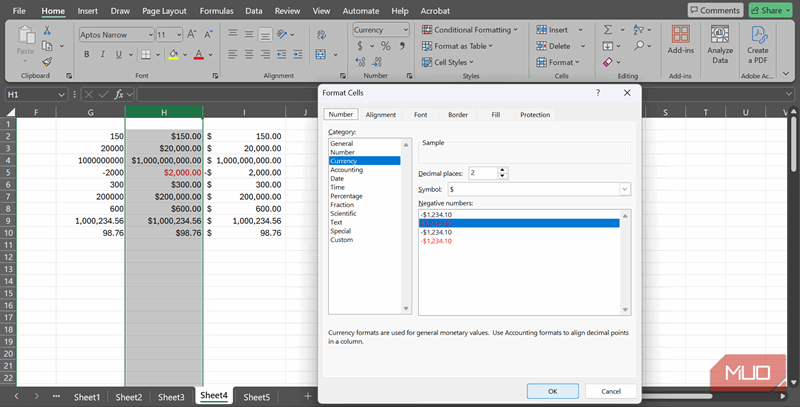This screenshot has height=407, width=800.
Task: Click the Decimal places spinner up arrow
Action: pyautogui.click(x=503, y=170)
